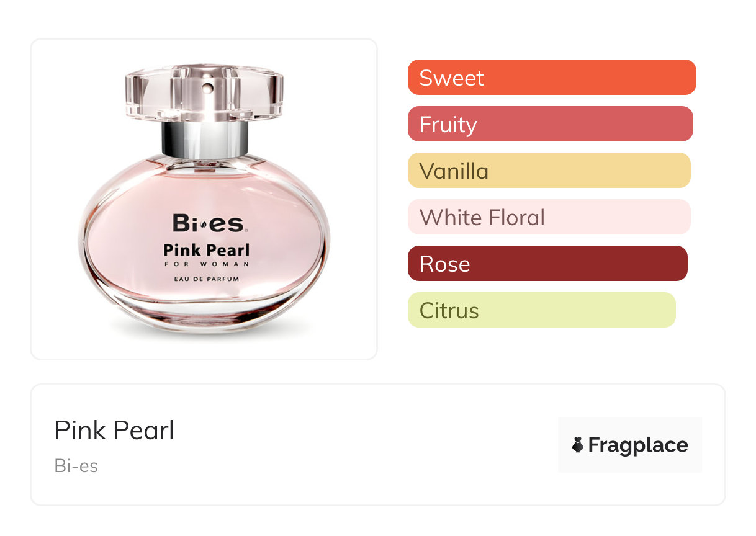Click the Bi-es brand name below title
The width and height of the screenshot is (756, 536).
76,466
